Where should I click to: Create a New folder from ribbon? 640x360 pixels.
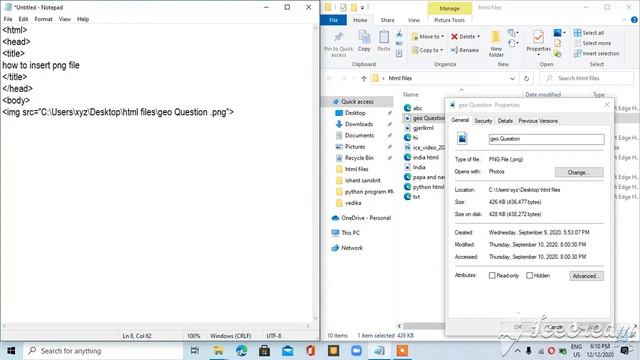(x=496, y=44)
